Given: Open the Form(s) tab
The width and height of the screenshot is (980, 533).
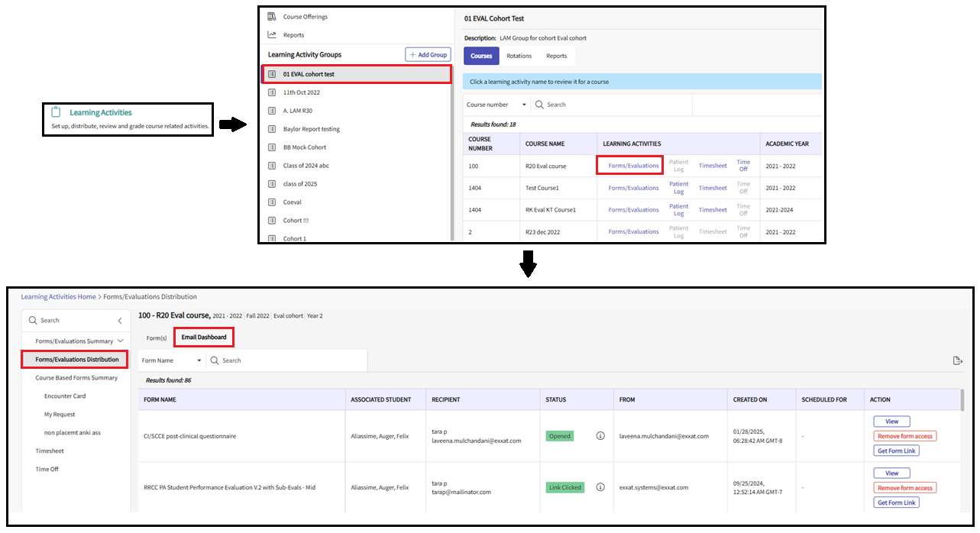Looking at the screenshot, I should 157,338.
